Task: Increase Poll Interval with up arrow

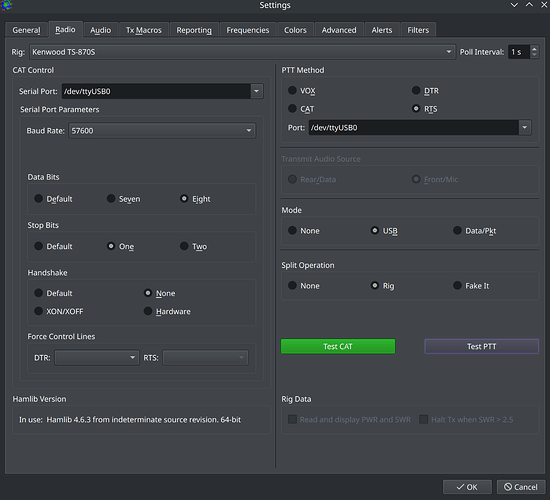Action: coord(534,49)
